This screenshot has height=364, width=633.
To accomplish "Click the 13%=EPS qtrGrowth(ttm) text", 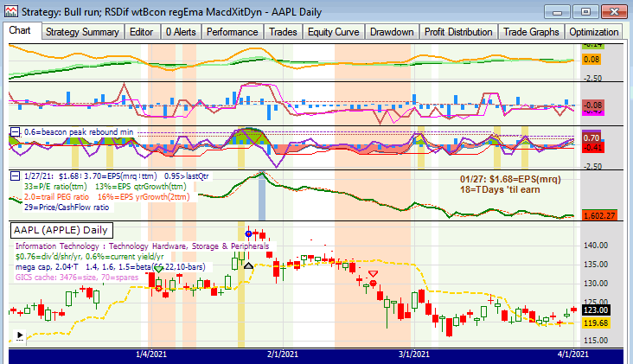I will (x=141, y=187).
